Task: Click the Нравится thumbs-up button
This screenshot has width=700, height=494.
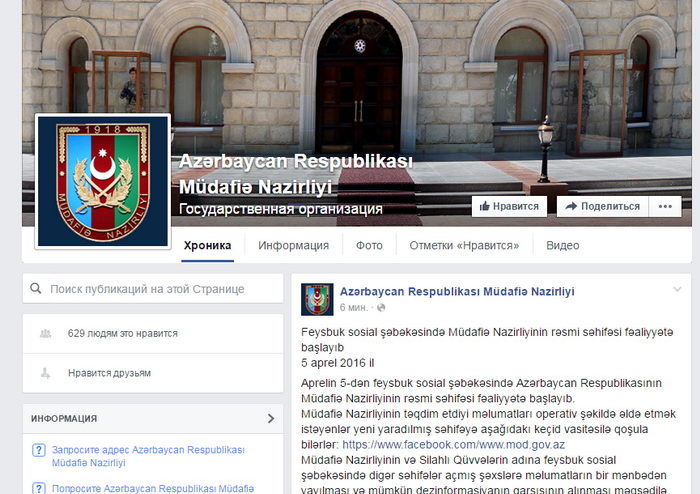Action: [x=509, y=207]
